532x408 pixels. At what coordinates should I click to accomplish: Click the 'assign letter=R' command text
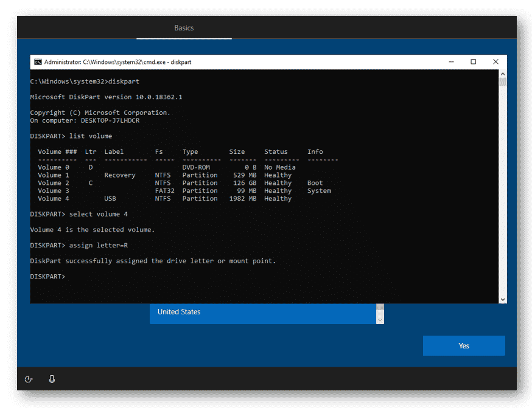99,245
